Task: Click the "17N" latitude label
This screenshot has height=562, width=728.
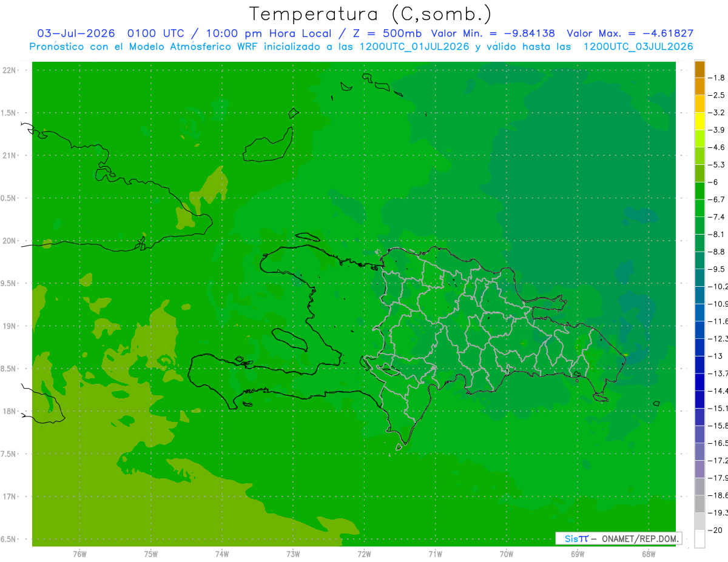Action: click(9, 497)
